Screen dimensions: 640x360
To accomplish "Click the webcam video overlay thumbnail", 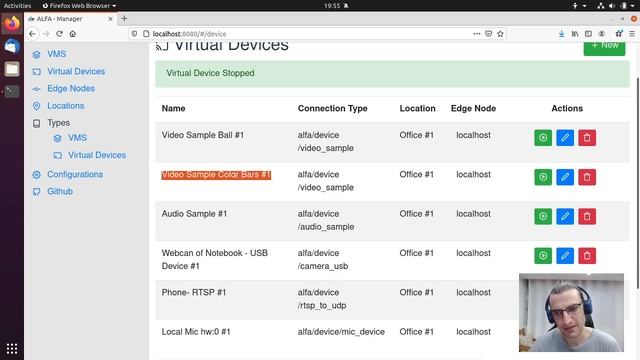I will (x=571, y=312).
